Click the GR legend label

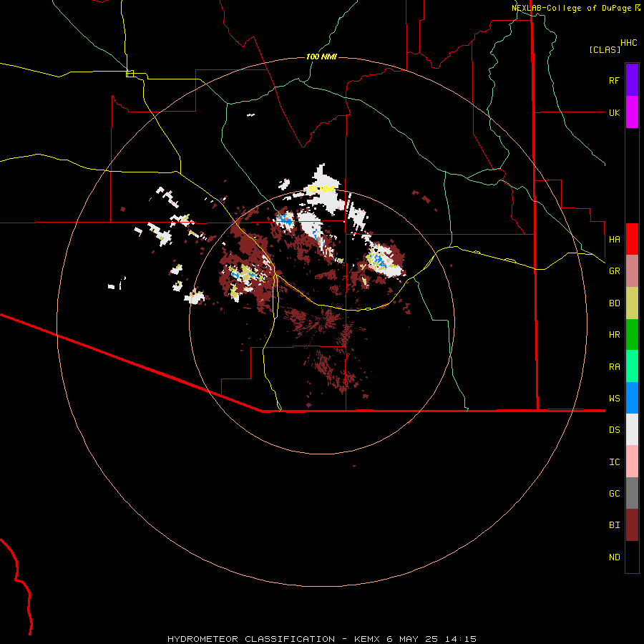(x=614, y=271)
